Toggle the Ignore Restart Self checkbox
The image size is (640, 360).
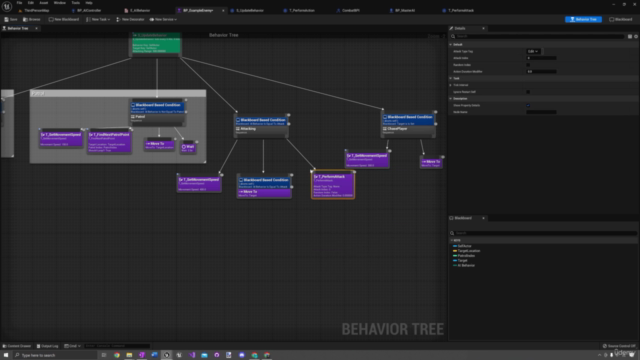(x=528, y=92)
